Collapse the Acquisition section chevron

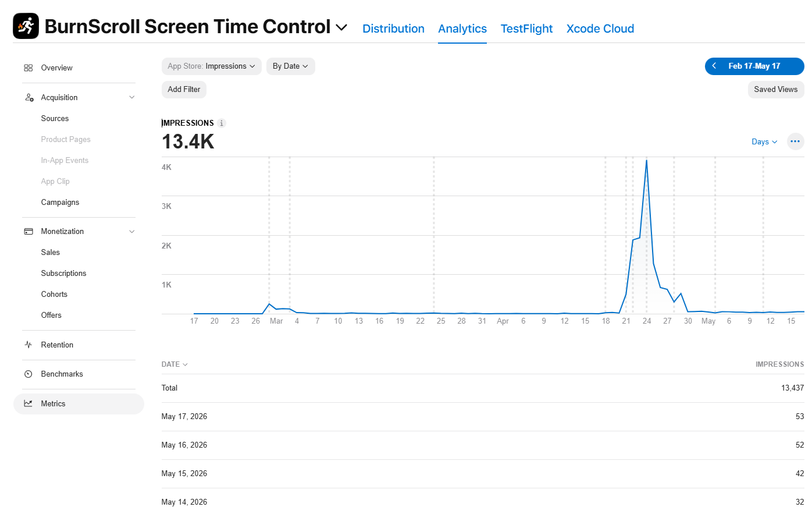pyautogui.click(x=132, y=97)
